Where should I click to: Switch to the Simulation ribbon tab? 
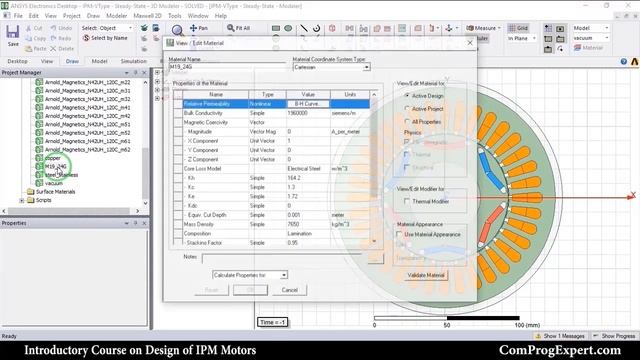click(x=133, y=61)
